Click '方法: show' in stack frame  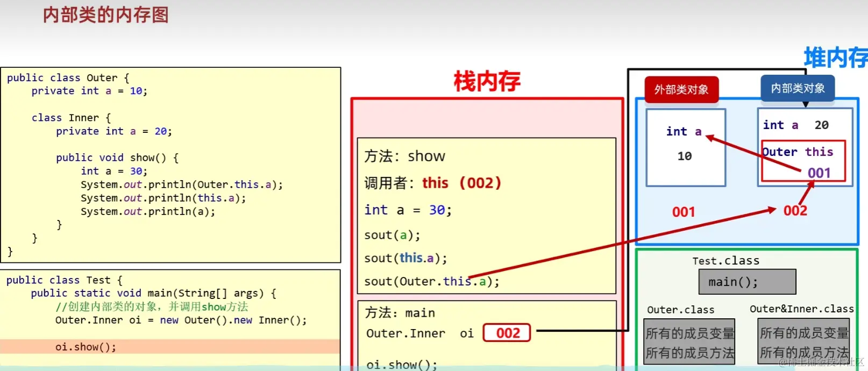point(405,156)
